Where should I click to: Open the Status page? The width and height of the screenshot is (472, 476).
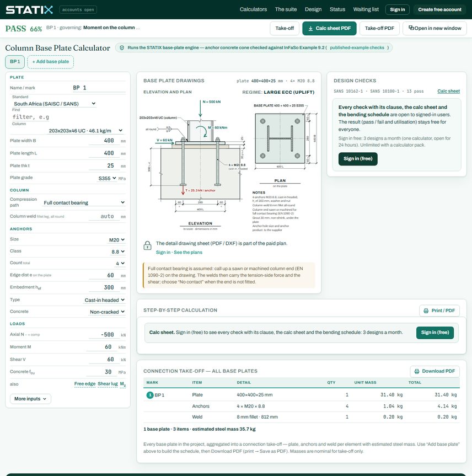[x=337, y=9]
